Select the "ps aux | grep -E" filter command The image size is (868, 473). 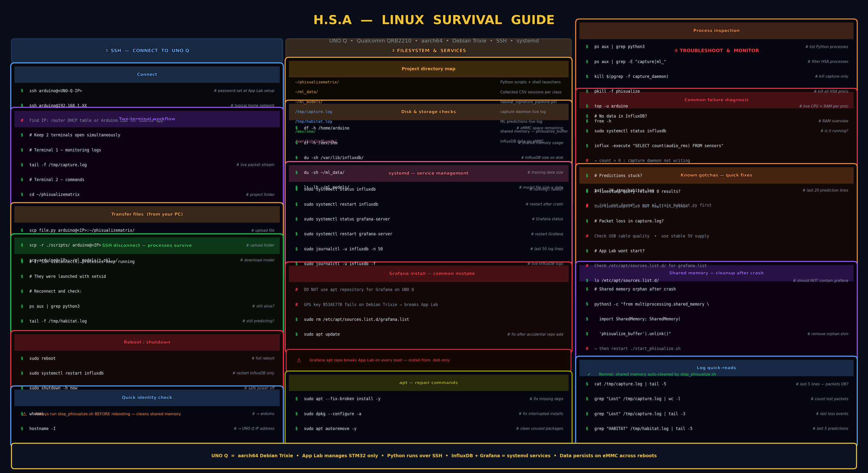click(x=630, y=61)
